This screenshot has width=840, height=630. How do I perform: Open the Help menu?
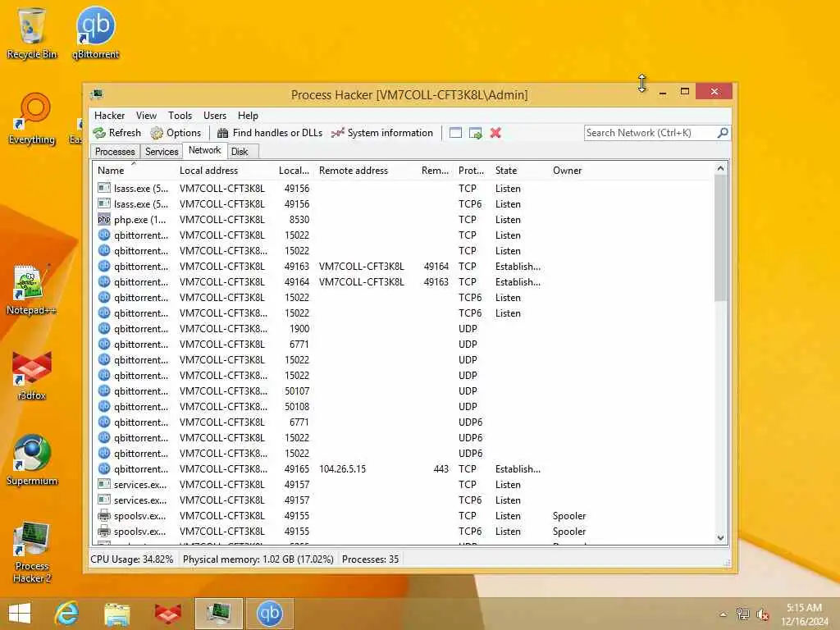point(248,115)
